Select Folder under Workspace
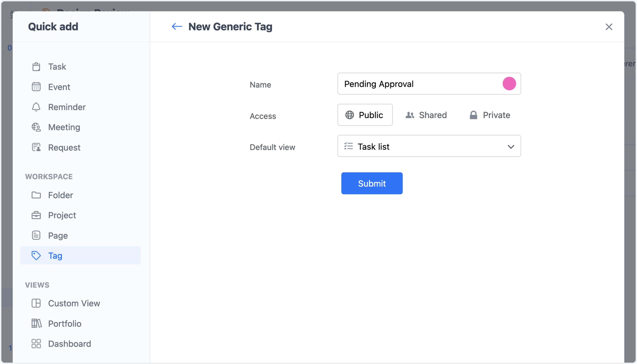Viewport: 637px width, 364px height. point(80,195)
